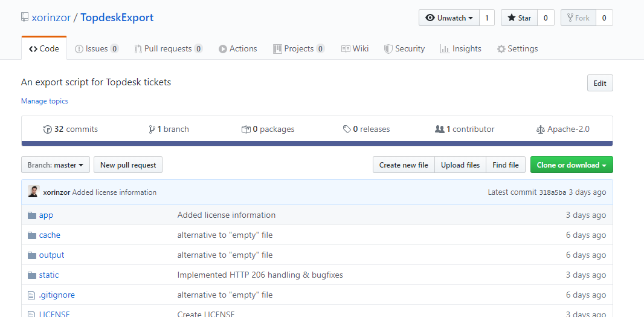
Task: Open the static folder
Action: pyautogui.click(x=49, y=275)
